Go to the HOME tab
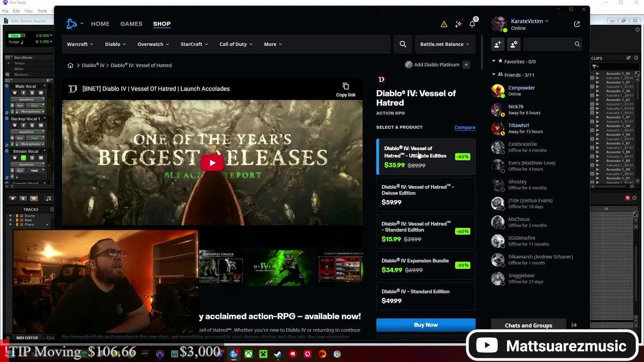 pos(100,24)
